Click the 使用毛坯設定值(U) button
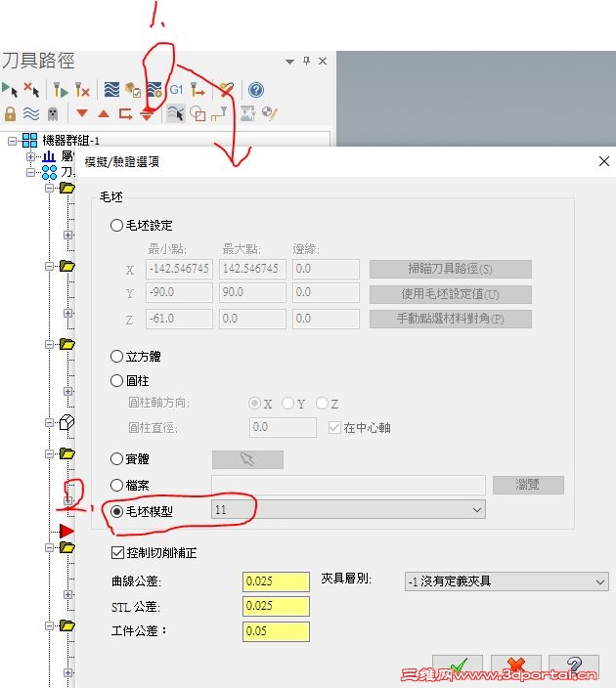 pos(451,294)
